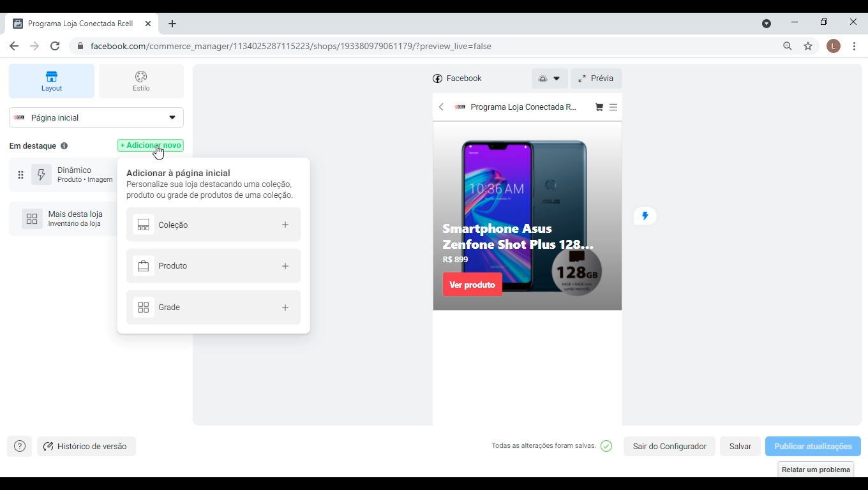Screen dimensions: 868x490
Task: Add a Grade to the home page
Action: click(213, 308)
